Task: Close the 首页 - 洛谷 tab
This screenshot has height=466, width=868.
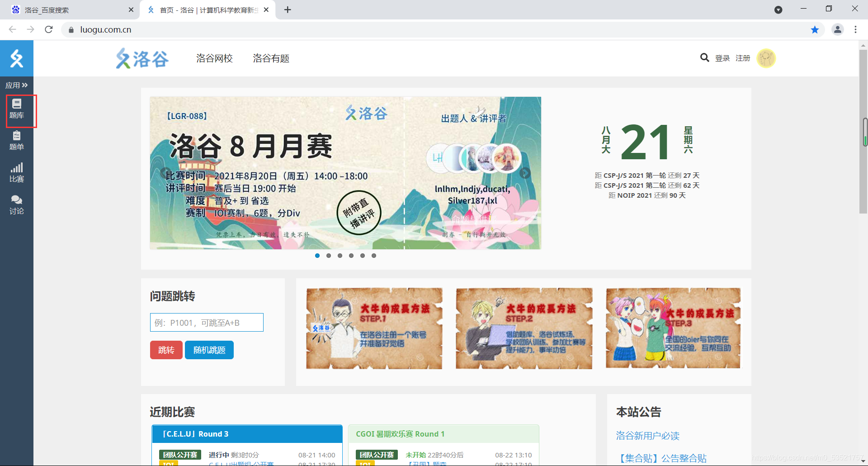Action: click(266, 10)
